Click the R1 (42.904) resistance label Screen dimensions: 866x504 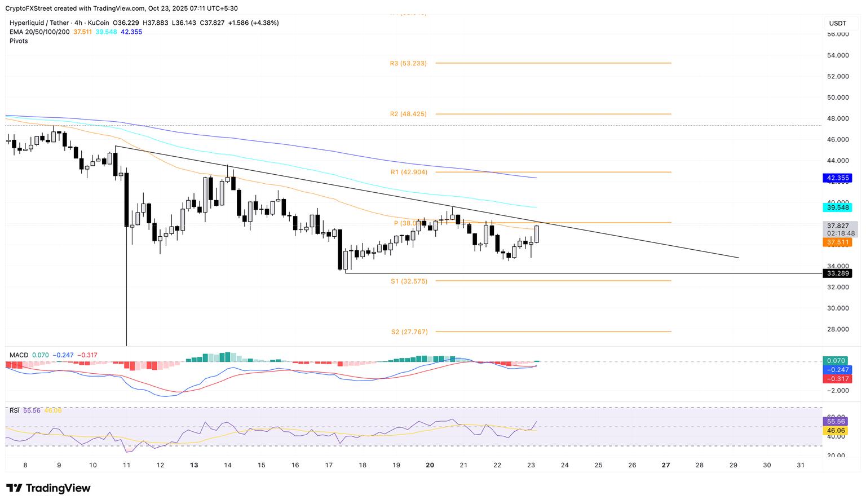[x=408, y=172]
